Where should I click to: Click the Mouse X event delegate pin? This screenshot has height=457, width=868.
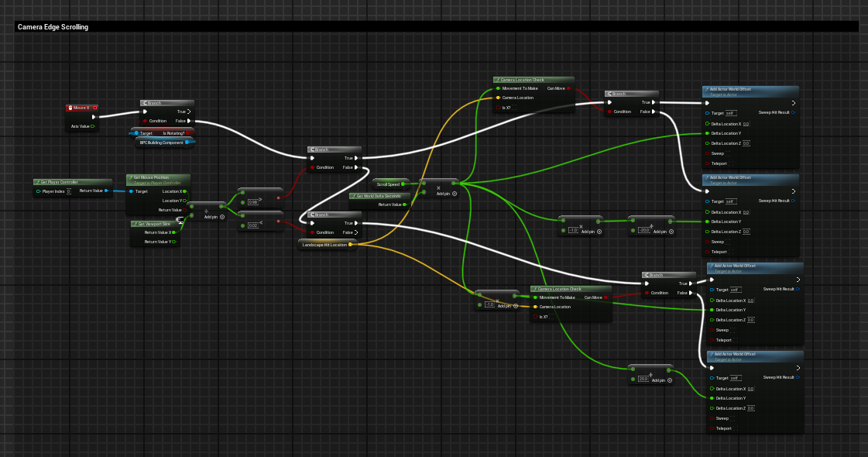pyautogui.click(x=95, y=108)
